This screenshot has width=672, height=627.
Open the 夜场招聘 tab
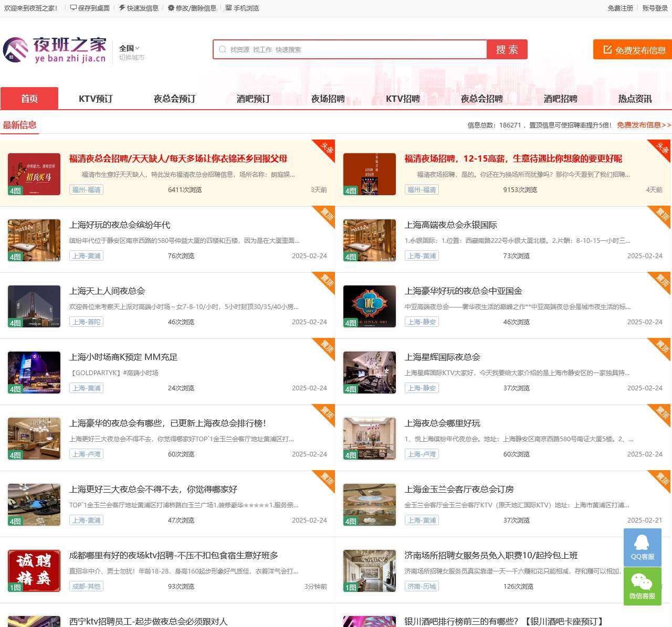click(x=328, y=99)
